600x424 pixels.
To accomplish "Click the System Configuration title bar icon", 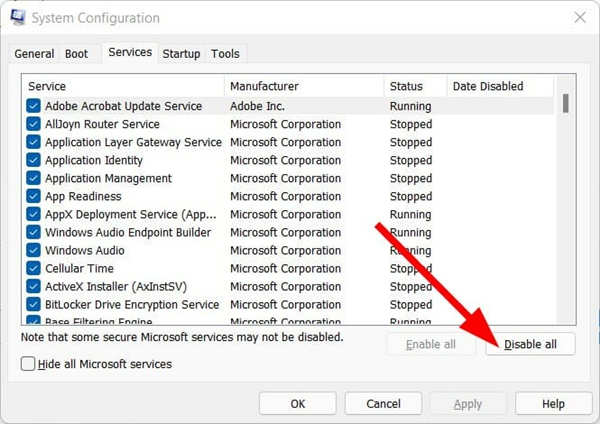I will (18, 17).
